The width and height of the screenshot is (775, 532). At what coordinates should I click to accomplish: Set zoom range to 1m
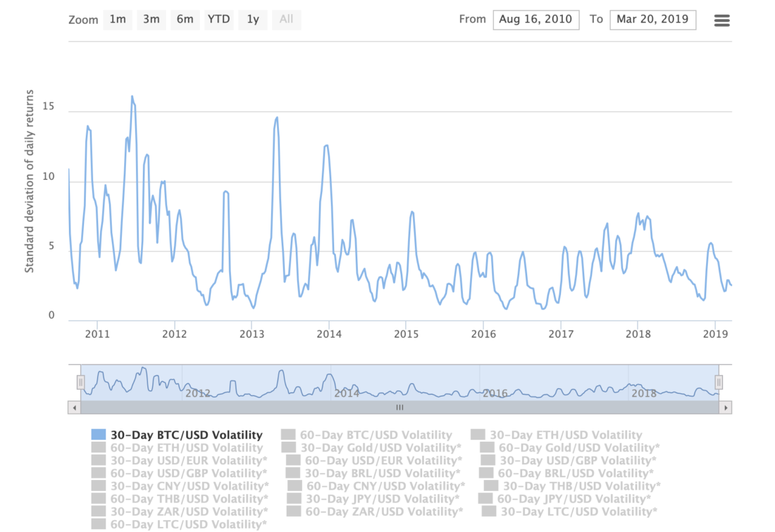tap(117, 20)
